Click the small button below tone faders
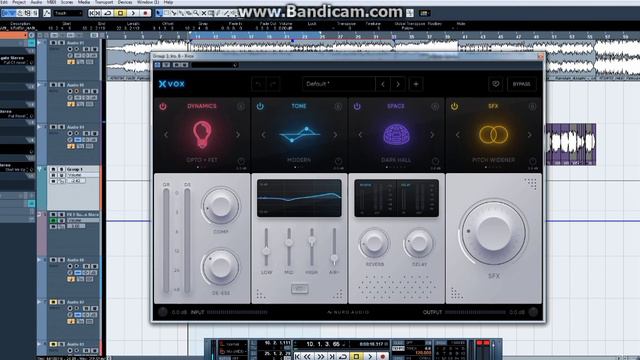 tap(300, 289)
